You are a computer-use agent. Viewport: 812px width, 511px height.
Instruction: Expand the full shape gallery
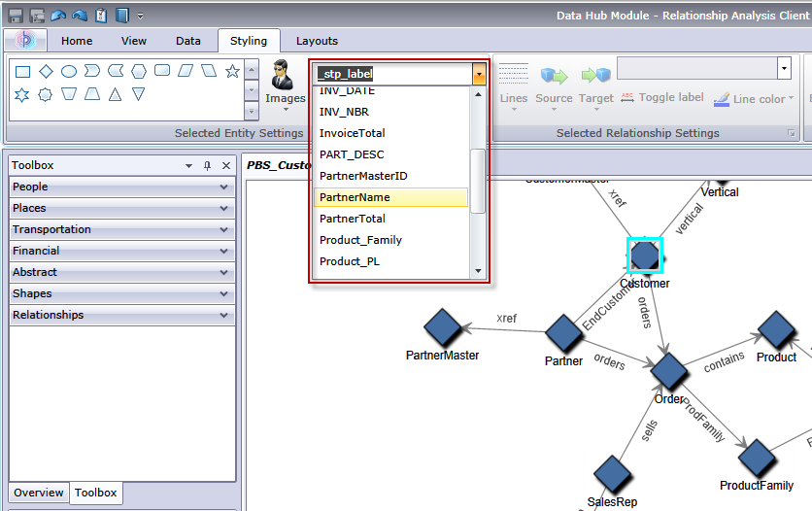pyautogui.click(x=252, y=111)
